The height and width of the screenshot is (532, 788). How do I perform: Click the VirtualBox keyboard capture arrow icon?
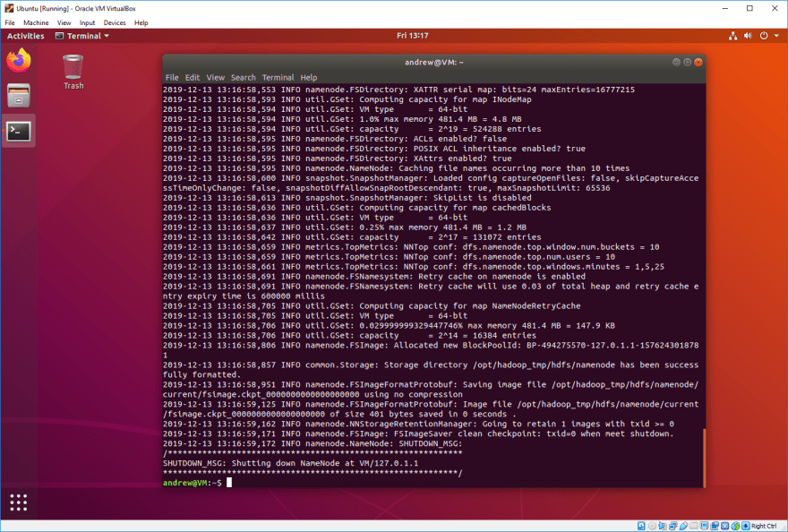click(746, 526)
